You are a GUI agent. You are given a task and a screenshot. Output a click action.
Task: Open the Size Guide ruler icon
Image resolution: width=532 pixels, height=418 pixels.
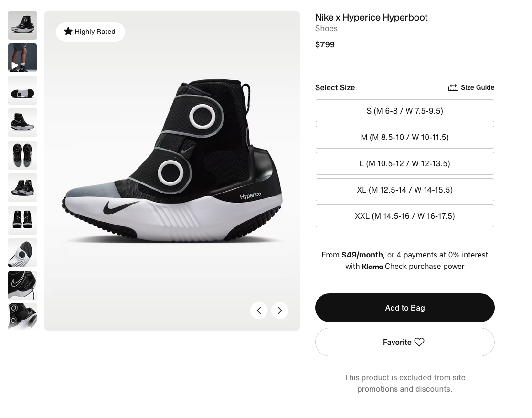453,87
